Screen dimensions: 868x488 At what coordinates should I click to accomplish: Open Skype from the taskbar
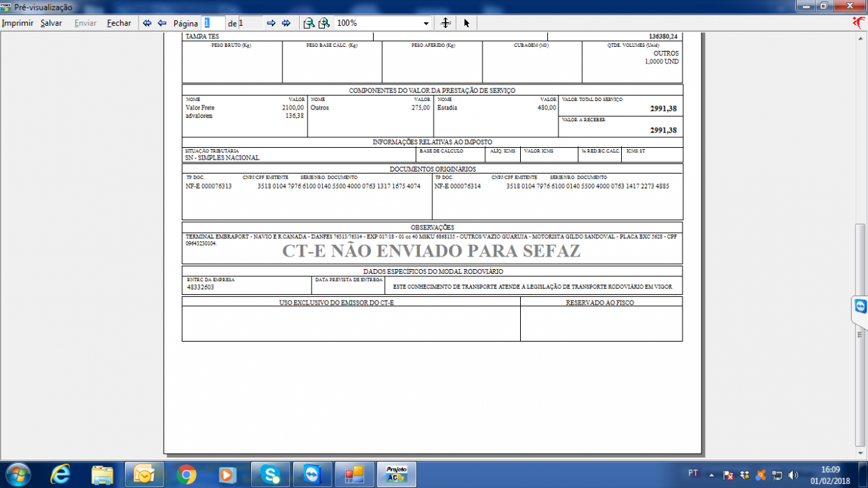tap(271, 475)
